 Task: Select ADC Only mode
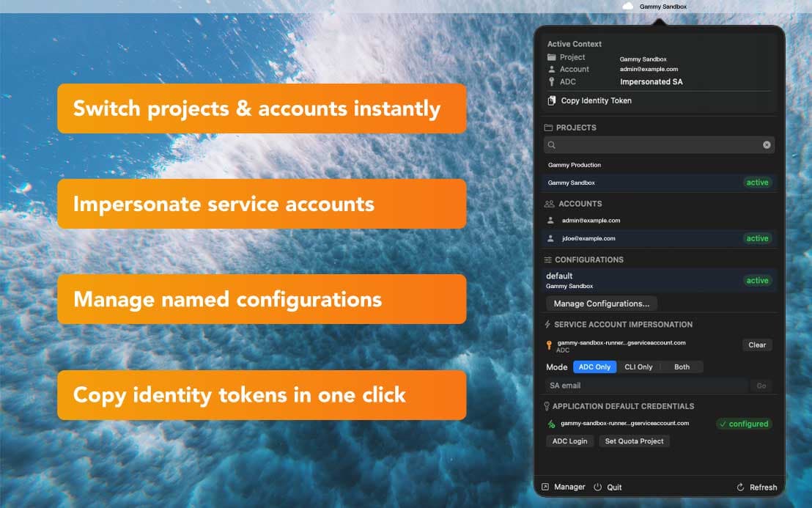[594, 367]
